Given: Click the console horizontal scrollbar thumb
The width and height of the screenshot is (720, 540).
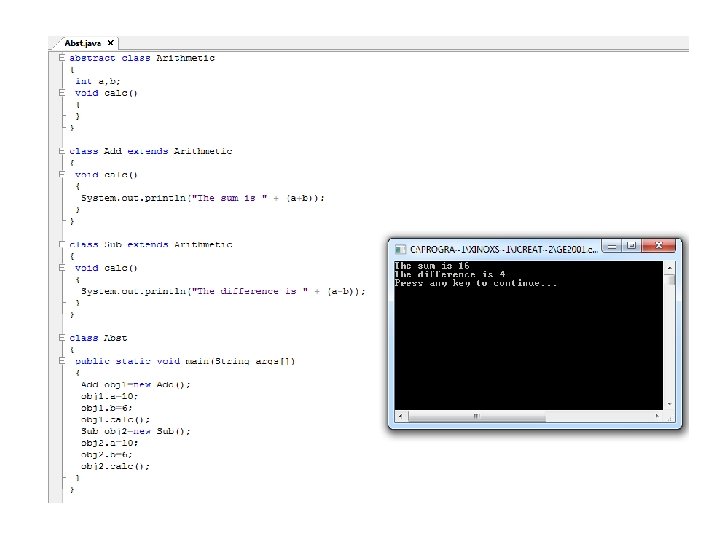Looking at the screenshot, I should [x=477, y=416].
